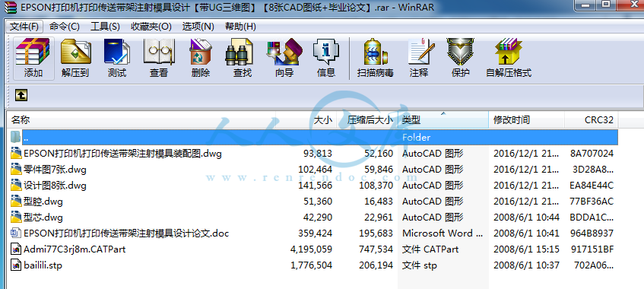Click CRC32 value 8A707024
Image resolution: width=644 pixels, height=289 pixels.
point(592,154)
